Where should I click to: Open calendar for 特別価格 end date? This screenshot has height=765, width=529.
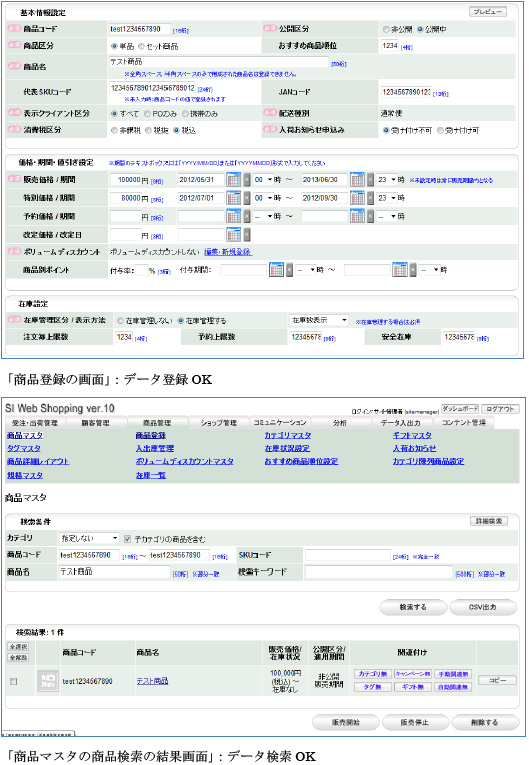click(357, 198)
